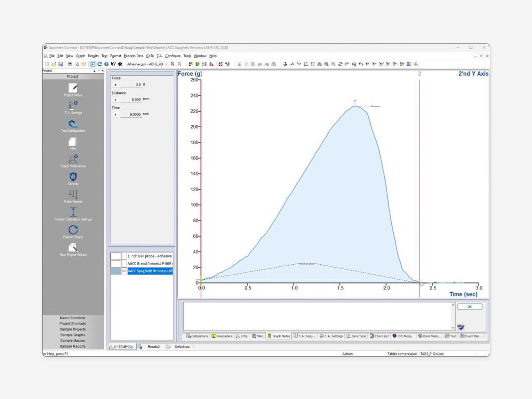Open Sample Projects from the Project panel
The image size is (532, 399).
72,329
